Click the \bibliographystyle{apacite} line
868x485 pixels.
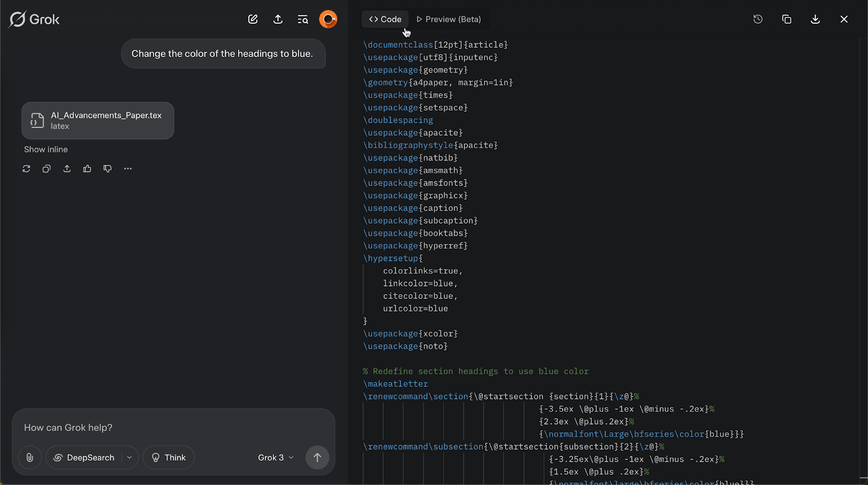click(430, 145)
